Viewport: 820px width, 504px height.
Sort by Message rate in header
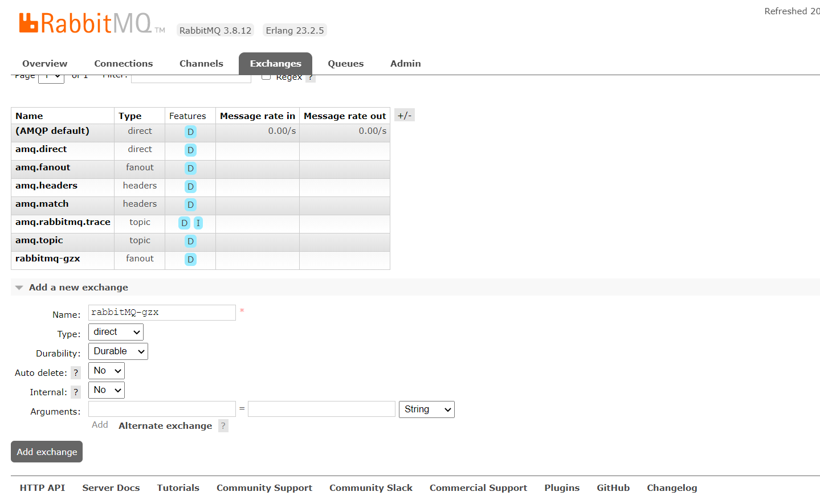258,116
